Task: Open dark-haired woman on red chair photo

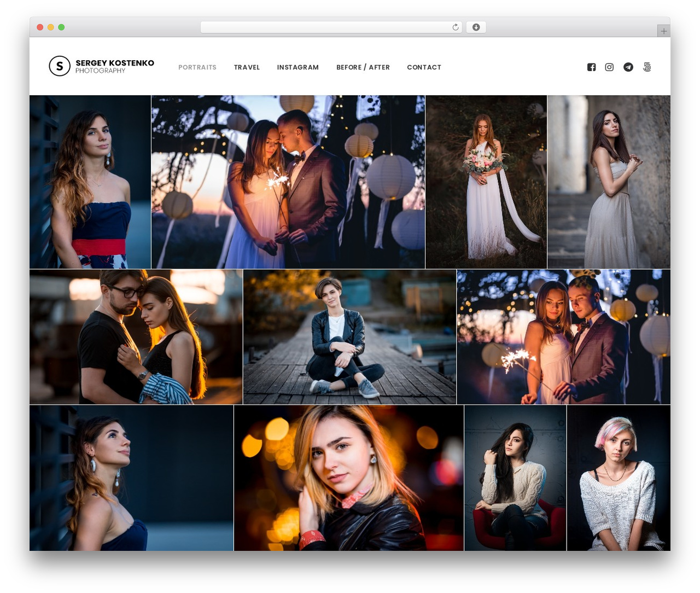Action: pyautogui.click(x=515, y=478)
